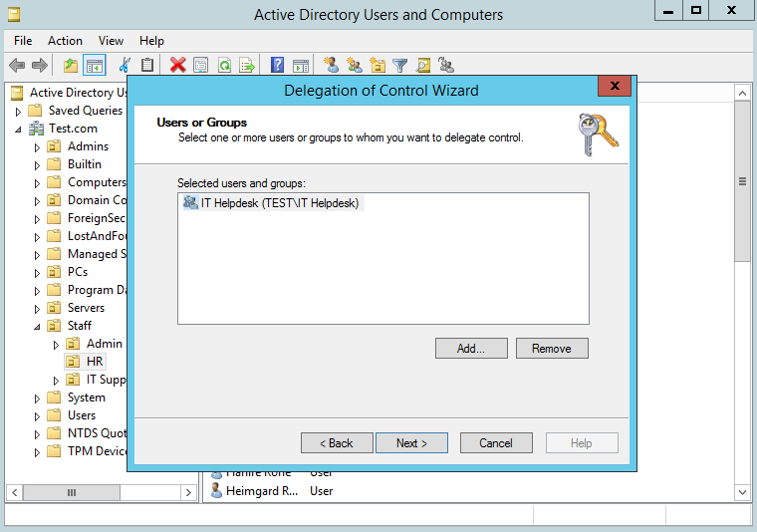Click the Next > wizard button
This screenshot has width=757, height=532.
[411, 442]
